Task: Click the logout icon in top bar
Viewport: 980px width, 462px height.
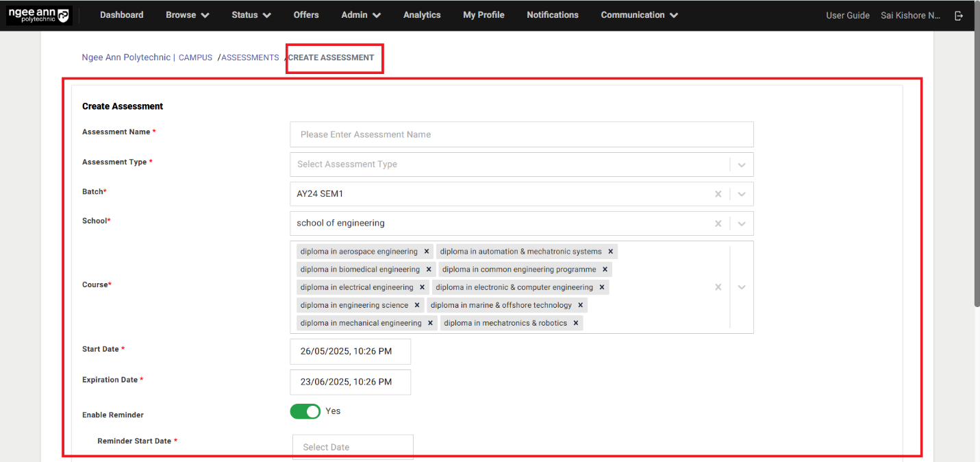Action: click(x=959, y=15)
